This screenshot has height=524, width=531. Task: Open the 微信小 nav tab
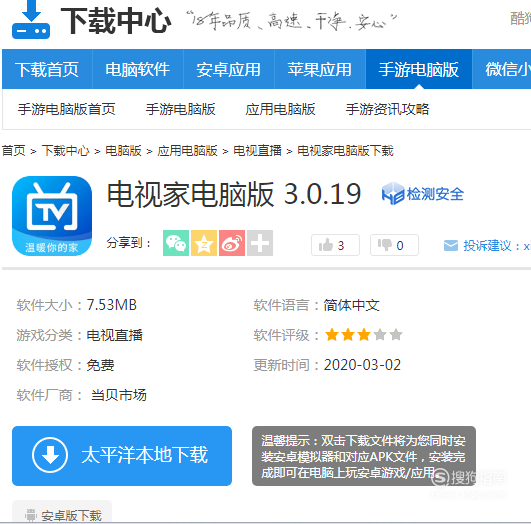pos(502,69)
